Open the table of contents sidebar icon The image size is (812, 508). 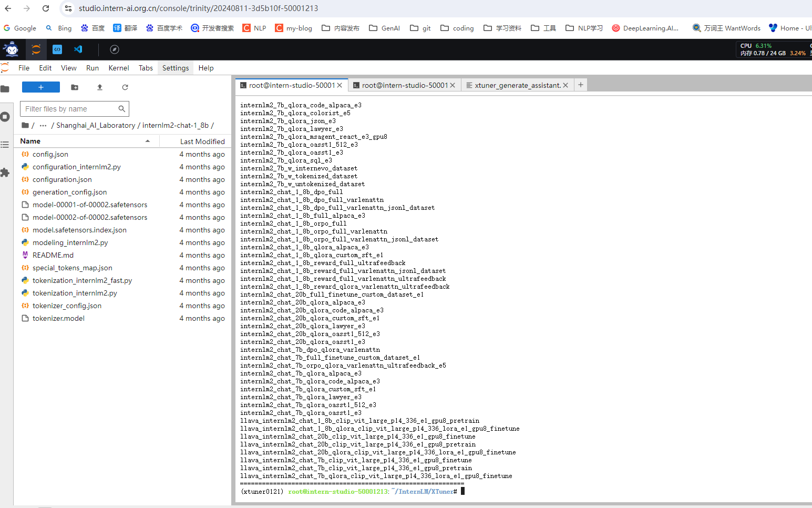click(x=5, y=145)
